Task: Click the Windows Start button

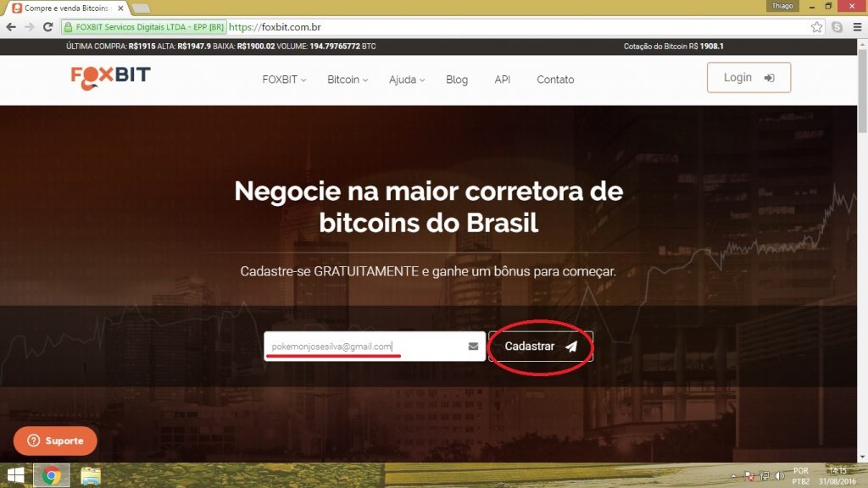Action: (x=15, y=475)
